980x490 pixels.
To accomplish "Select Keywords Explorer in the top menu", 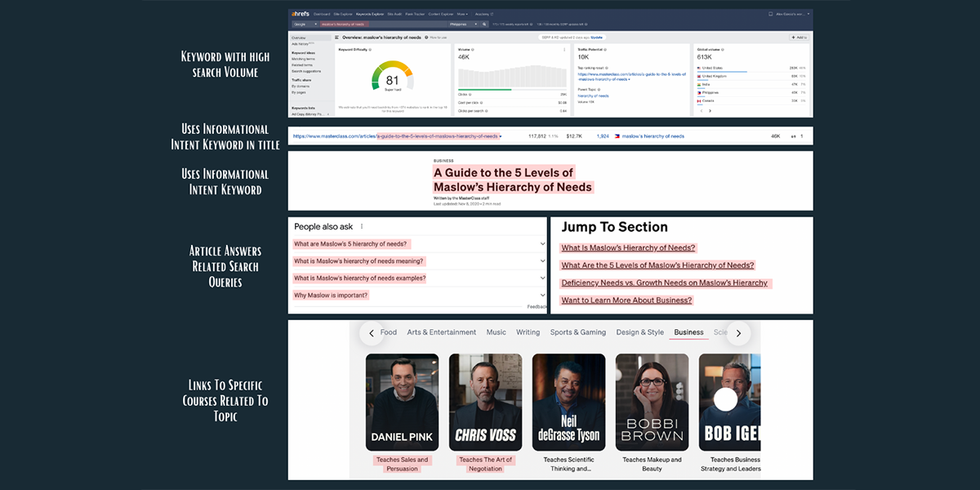I will tap(370, 14).
